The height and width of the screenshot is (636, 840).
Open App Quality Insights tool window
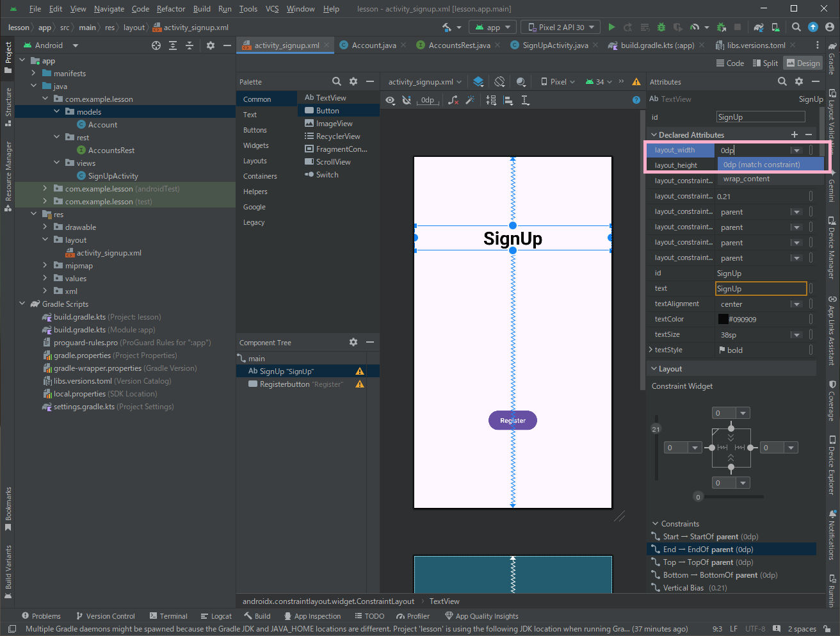(482, 616)
